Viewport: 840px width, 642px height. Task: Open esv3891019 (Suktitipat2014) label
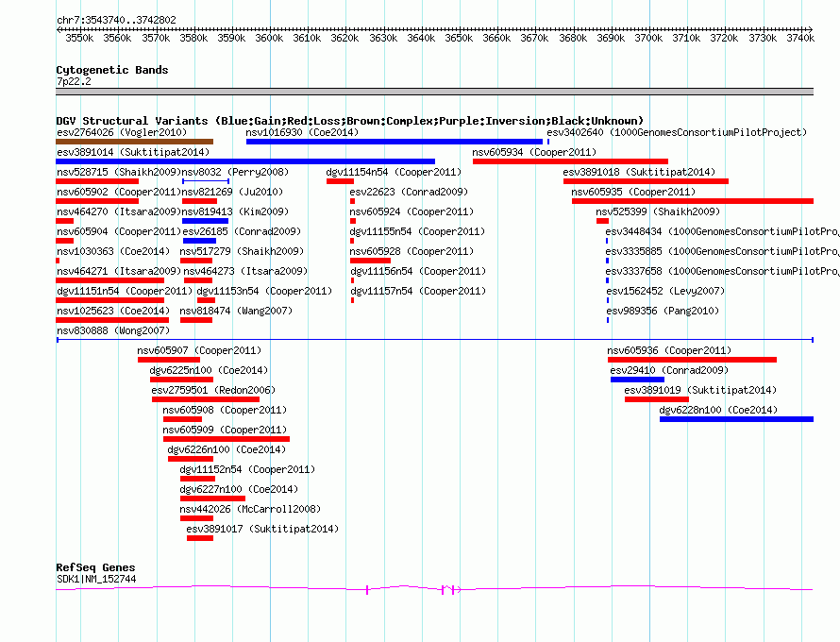point(700,390)
